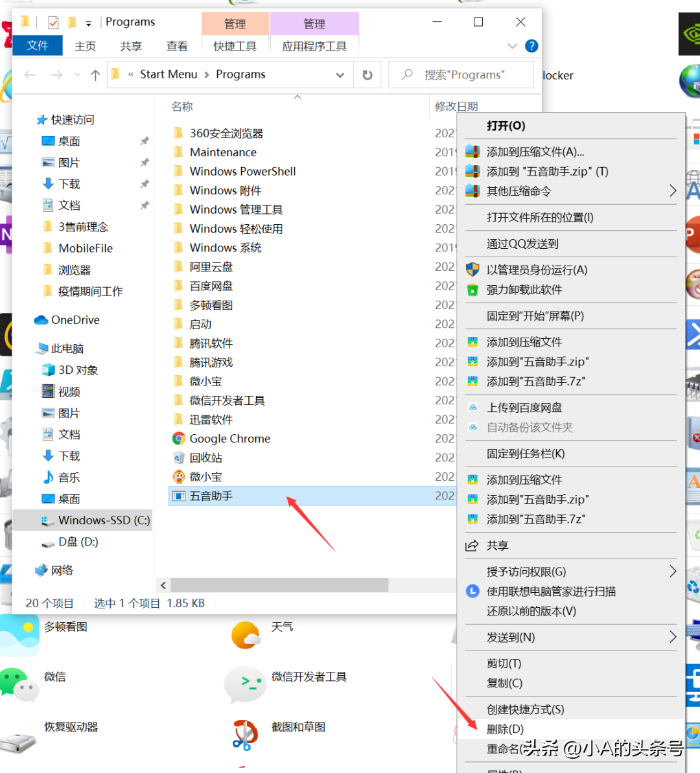Choose 打开文件所在的位置(I)

click(571, 218)
